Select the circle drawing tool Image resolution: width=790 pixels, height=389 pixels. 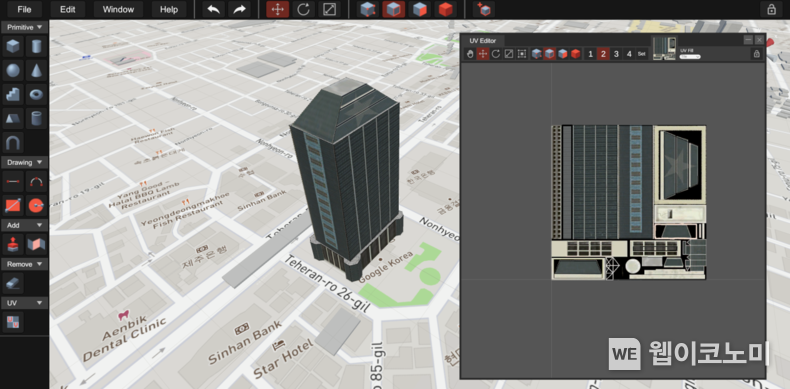pyautogui.click(x=36, y=206)
